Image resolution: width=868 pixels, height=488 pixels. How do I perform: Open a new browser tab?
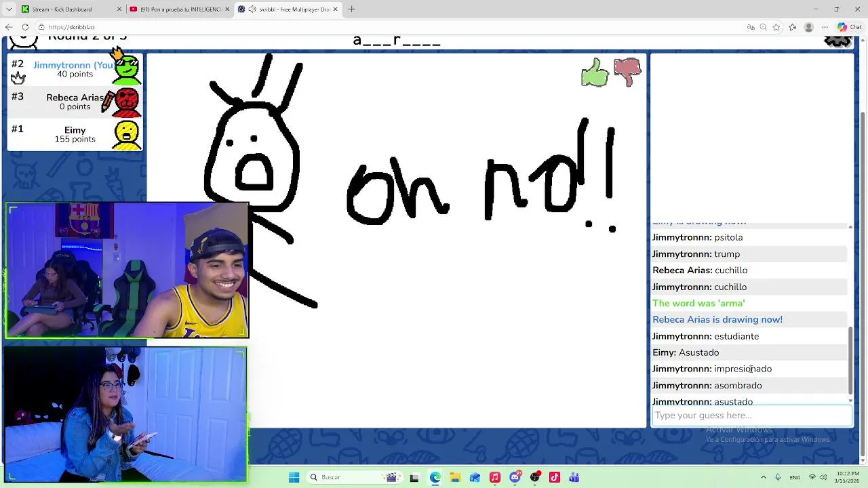coord(351,9)
